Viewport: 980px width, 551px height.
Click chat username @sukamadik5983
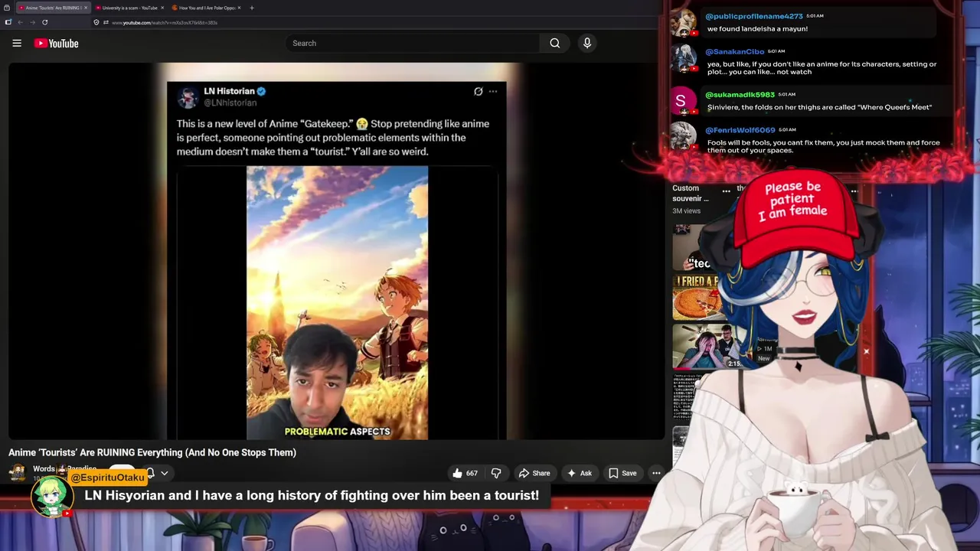[x=740, y=95]
